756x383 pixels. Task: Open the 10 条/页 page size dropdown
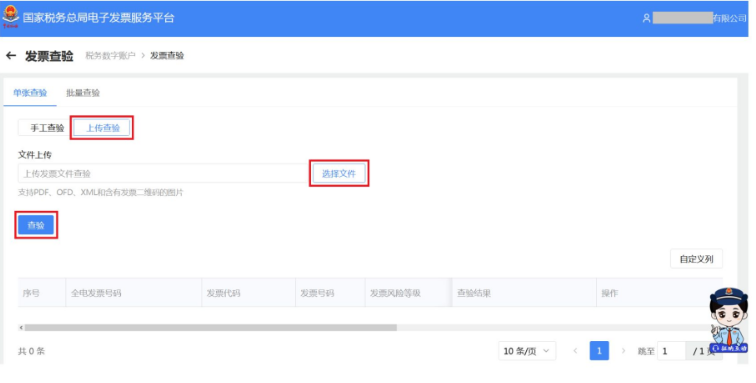[x=526, y=351]
